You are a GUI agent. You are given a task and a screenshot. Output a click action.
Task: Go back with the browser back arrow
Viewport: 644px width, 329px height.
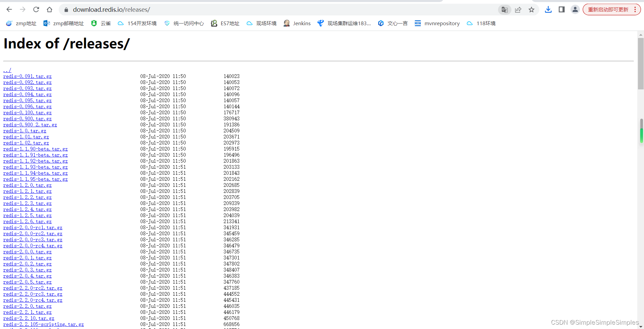pyautogui.click(x=9, y=9)
